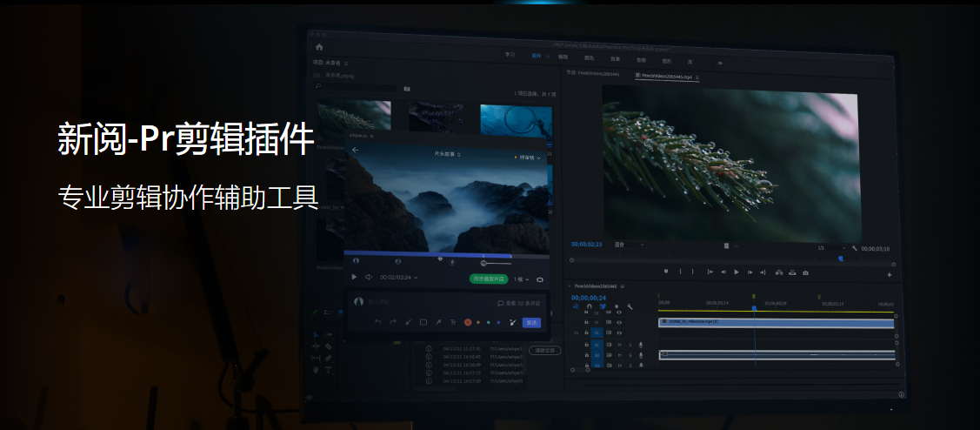This screenshot has height=430, width=980.
Task: Click the Extract button
Action: point(792,272)
